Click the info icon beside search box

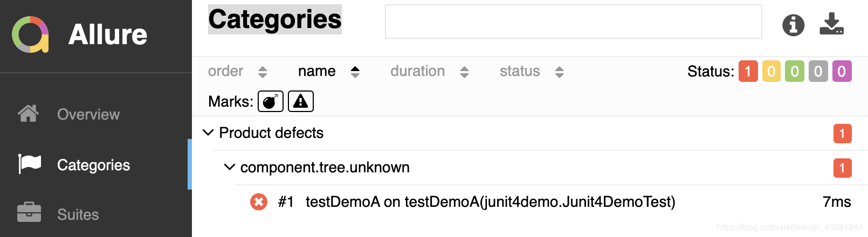793,25
